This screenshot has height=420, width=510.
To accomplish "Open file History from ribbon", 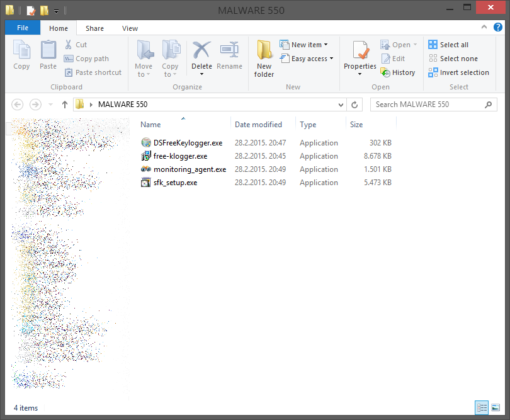I will pos(398,72).
